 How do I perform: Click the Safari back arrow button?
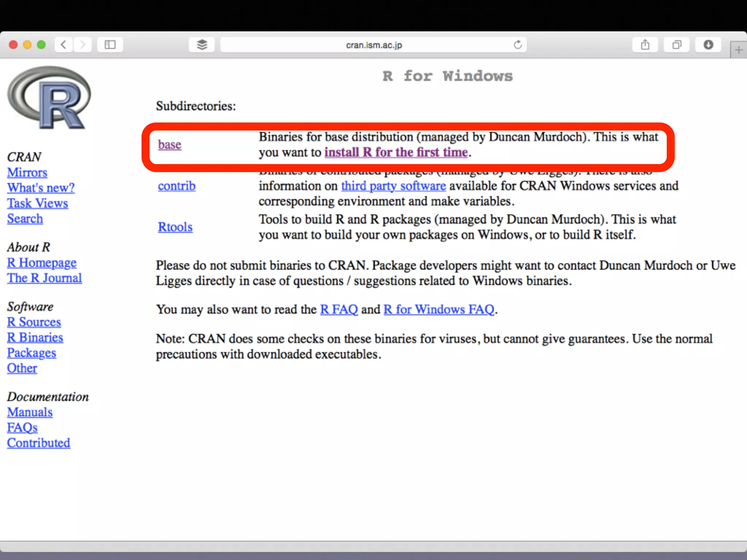(x=63, y=45)
